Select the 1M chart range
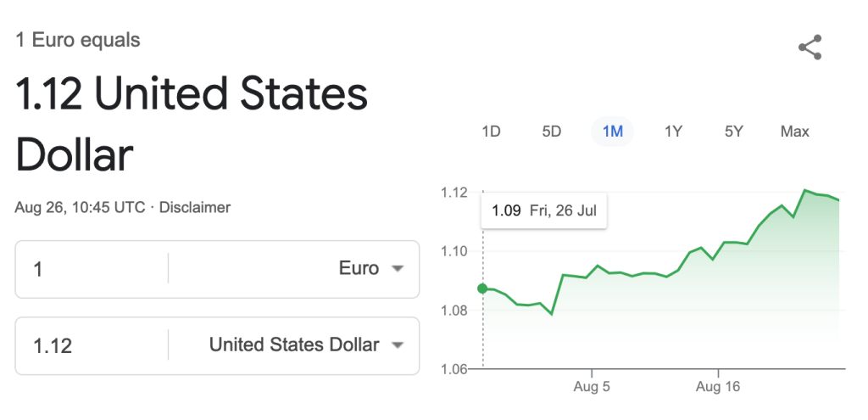Viewport: 868px width, 420px height. click(612, 132)
